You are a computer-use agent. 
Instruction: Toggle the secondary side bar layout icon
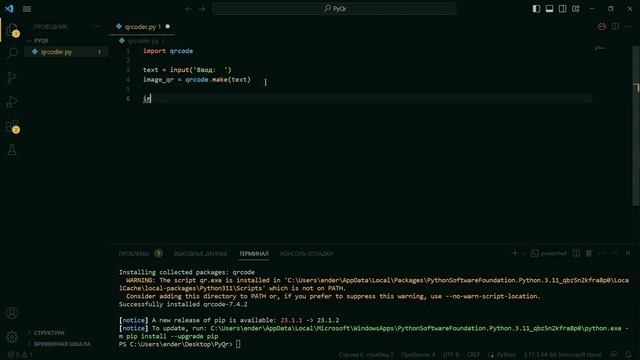[x=562, y=9]
